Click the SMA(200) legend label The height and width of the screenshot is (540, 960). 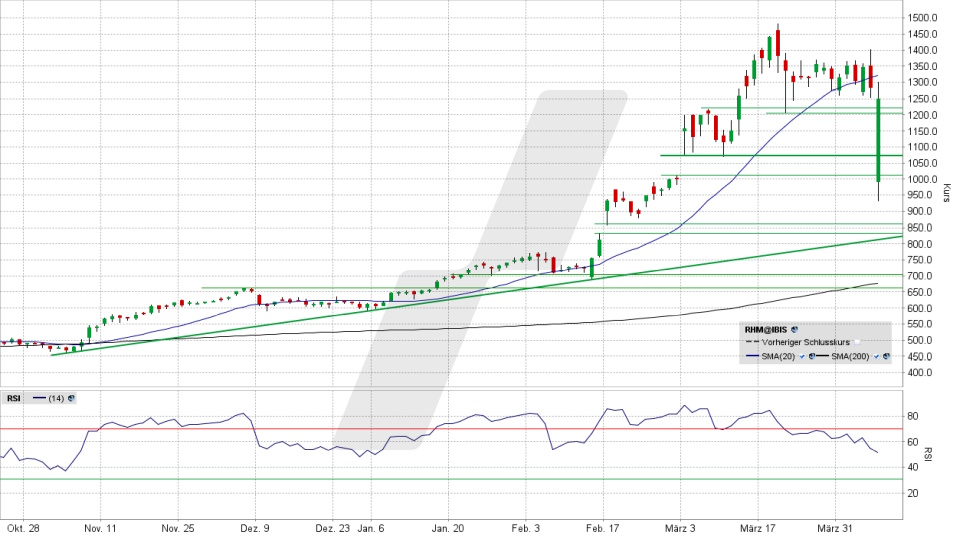850,356
